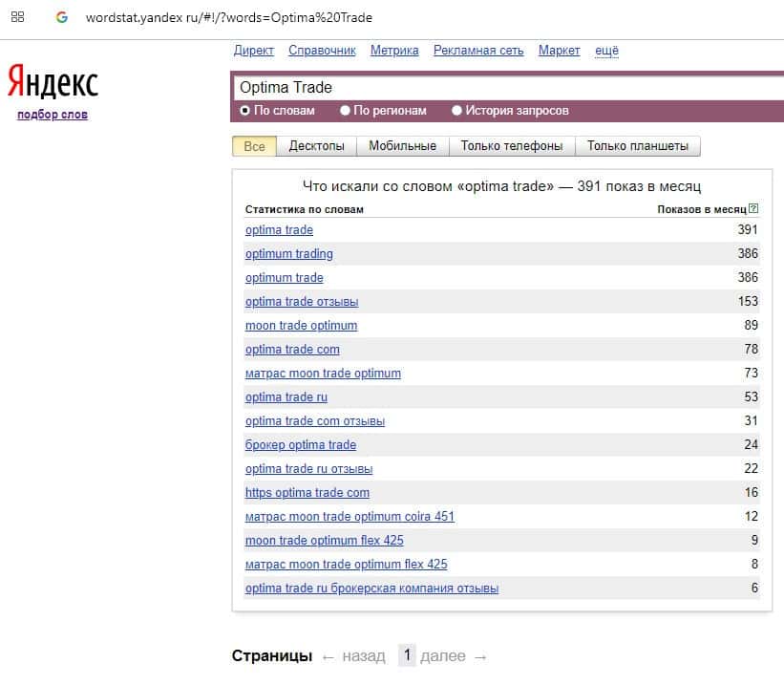
Task: Click the search field containing Optima Trade
Action: point(506,87)
